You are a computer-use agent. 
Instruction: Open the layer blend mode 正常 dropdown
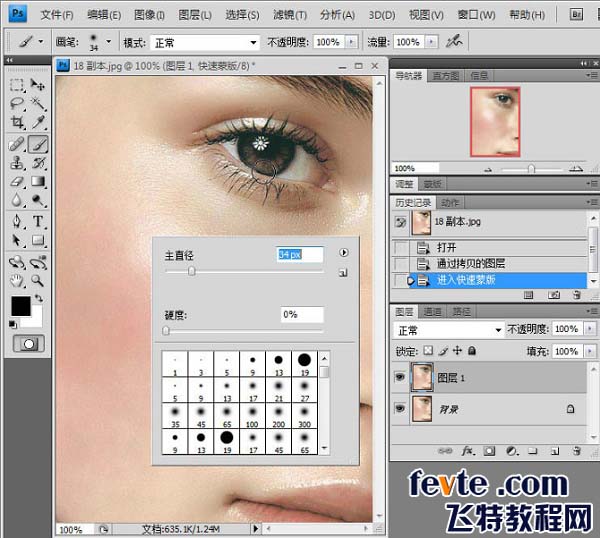pos(448,330)
